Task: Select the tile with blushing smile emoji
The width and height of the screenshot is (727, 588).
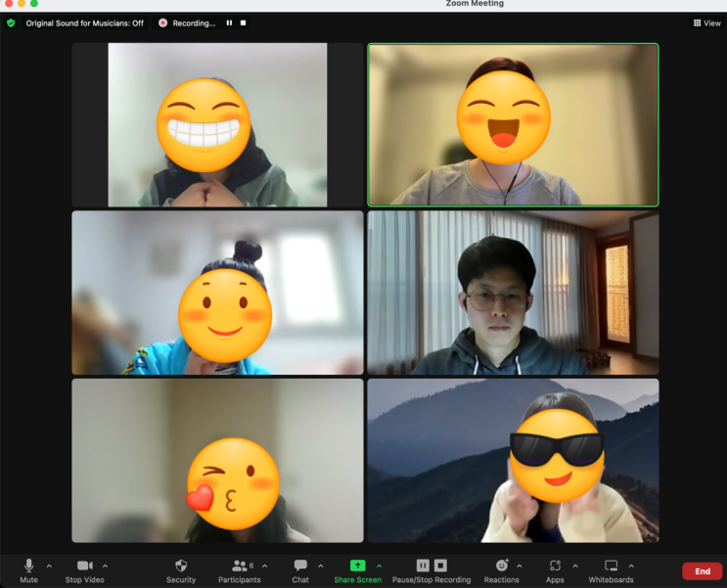Action: pos(217,293)
